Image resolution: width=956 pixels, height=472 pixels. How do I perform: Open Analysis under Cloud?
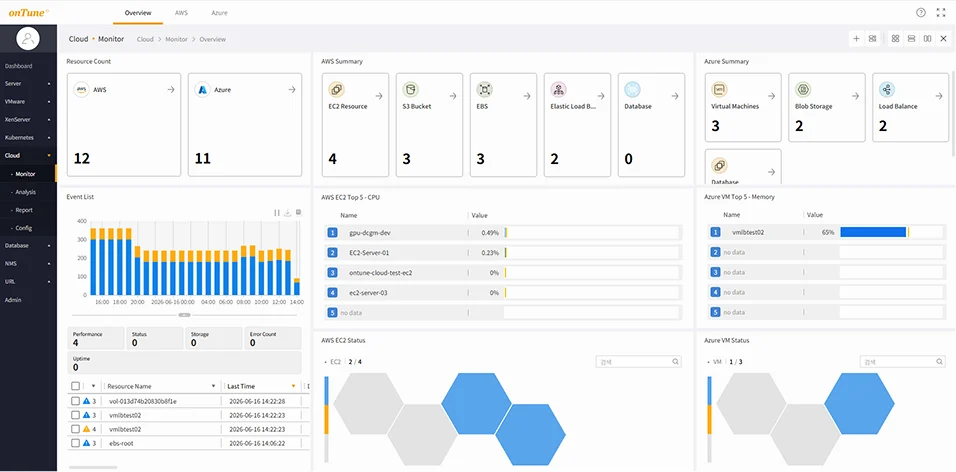pyautogui.click(x=28, y=192)
